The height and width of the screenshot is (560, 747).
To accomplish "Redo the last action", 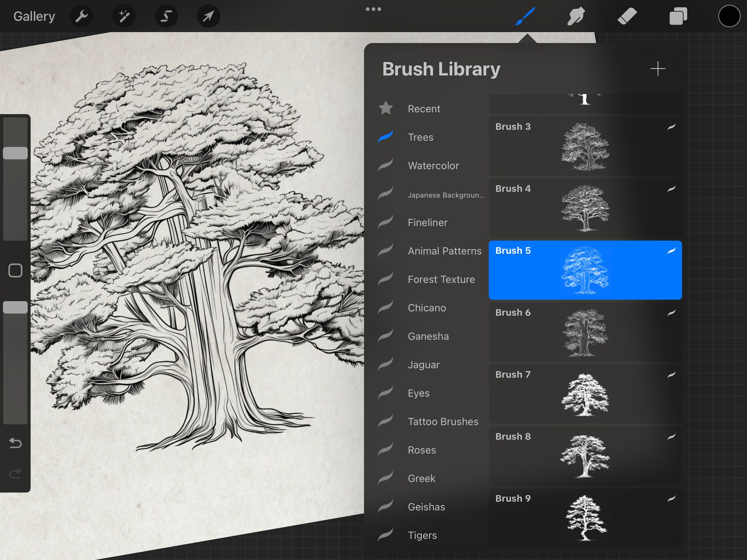I will tap(15, 474).
